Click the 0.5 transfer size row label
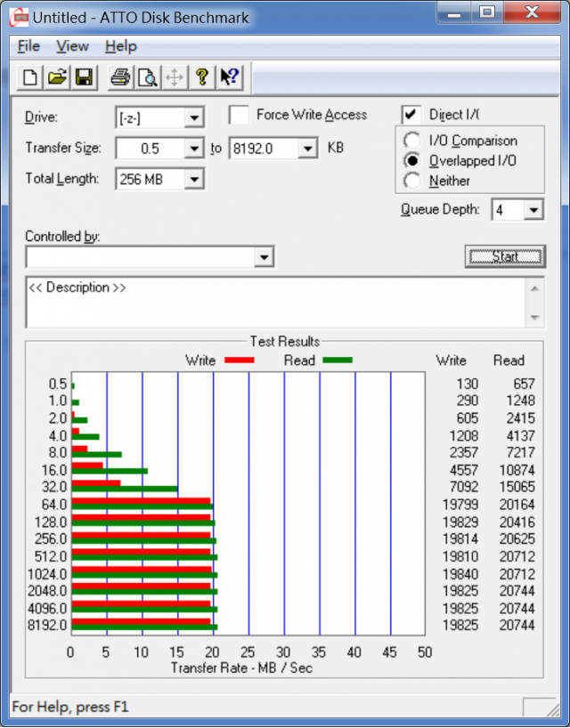 58,384
